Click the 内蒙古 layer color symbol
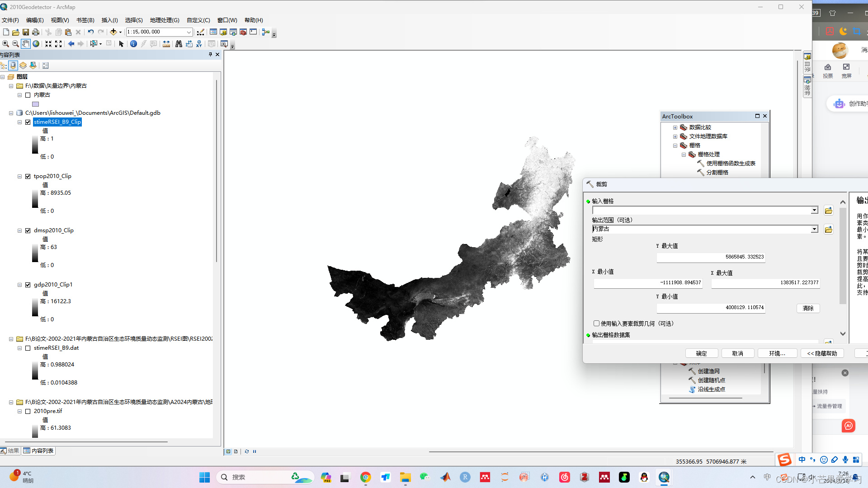Image resolution: width=868 pixels, height=488 pixels. 36,104
